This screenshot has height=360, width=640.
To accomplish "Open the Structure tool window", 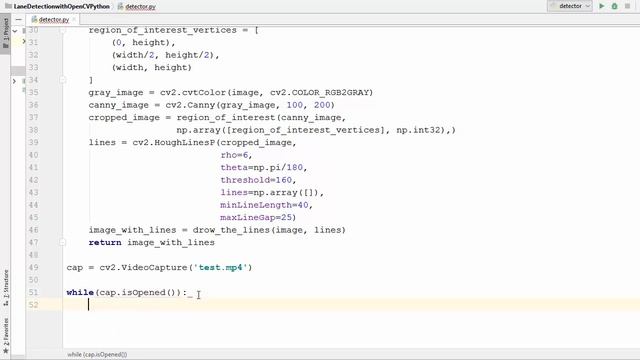I will tap(5, 288).
